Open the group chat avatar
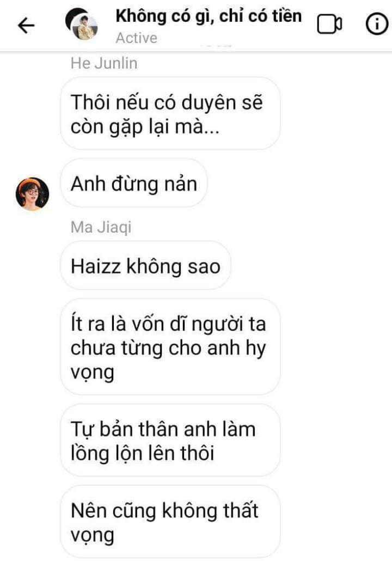The height and width of the screenshot is (561, 392). pyautogui.click(x=82, y=23)
